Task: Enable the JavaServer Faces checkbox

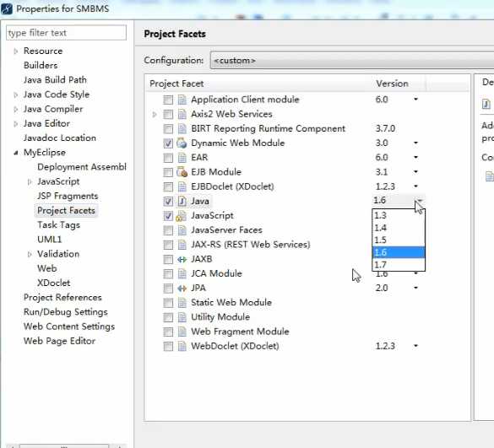Action: click(168, 230)
